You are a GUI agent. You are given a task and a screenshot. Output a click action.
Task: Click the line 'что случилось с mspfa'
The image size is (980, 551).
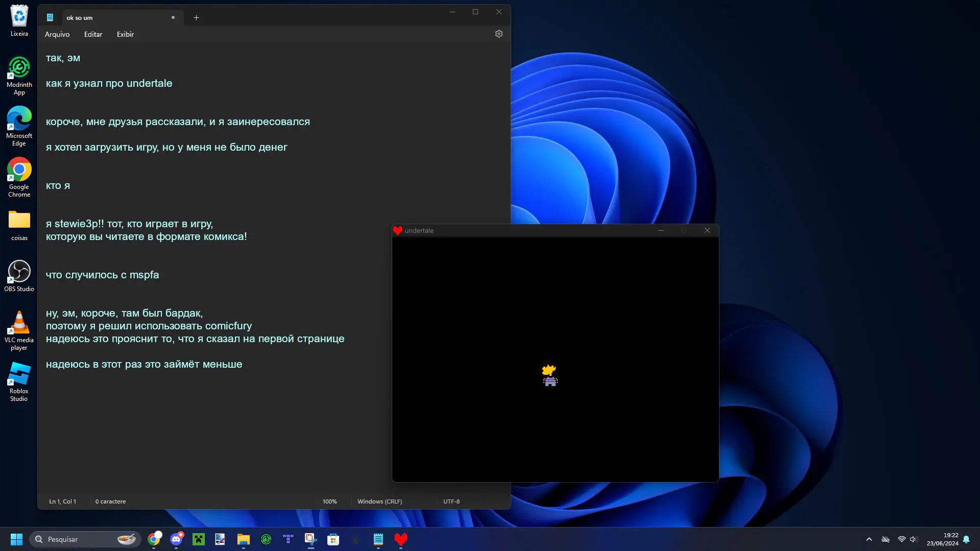point(102,275)
